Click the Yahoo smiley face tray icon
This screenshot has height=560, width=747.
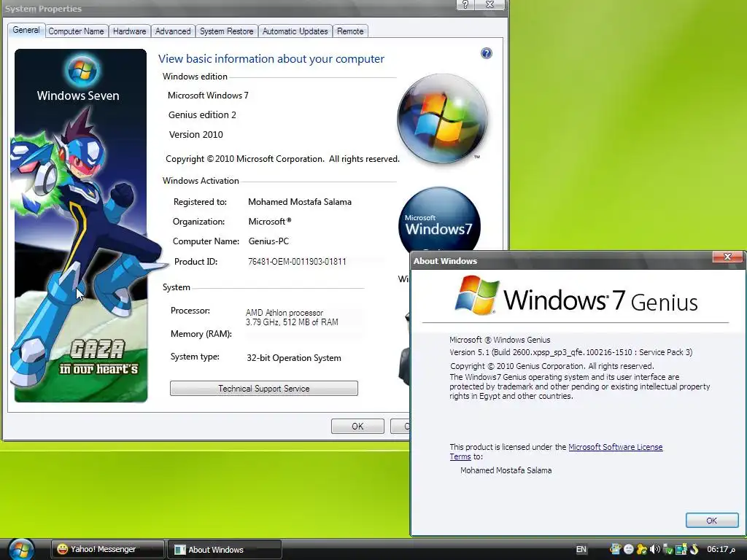point(628,550)
